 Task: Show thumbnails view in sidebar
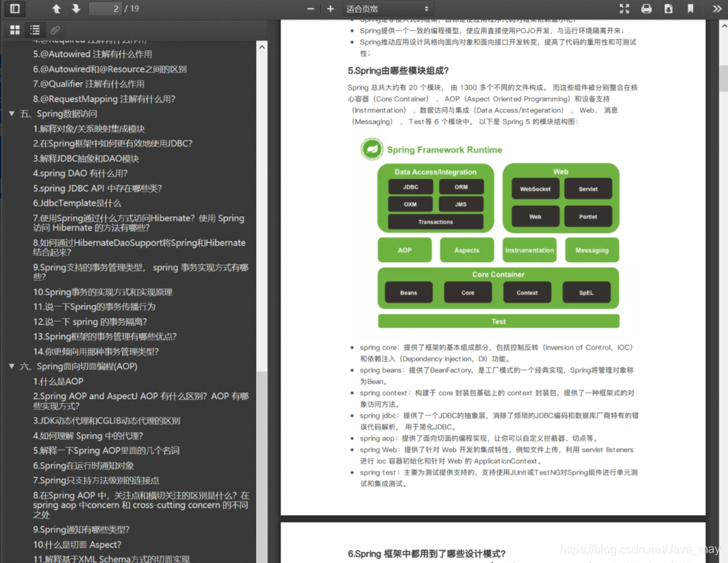pyautogui.click(x=15, y=30)
